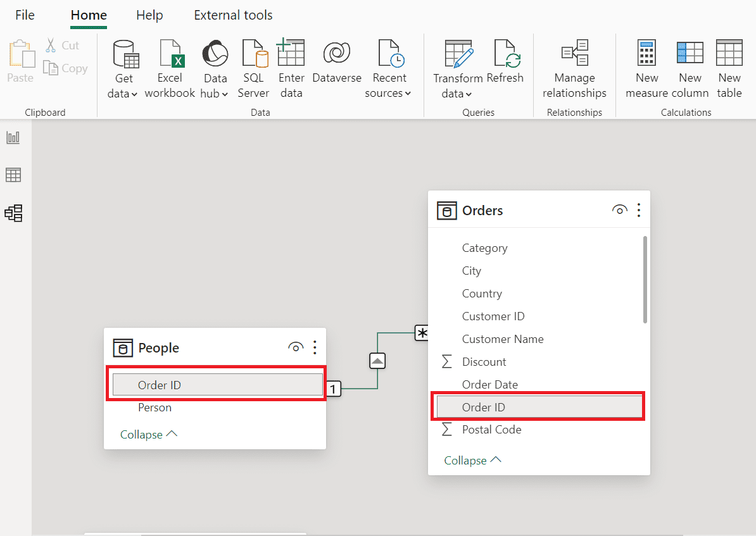Image resolution: width=756 pixels, height=536 pixels.
Task: Click the Orders table field scrollbar
Action: (x=645, y=279)
